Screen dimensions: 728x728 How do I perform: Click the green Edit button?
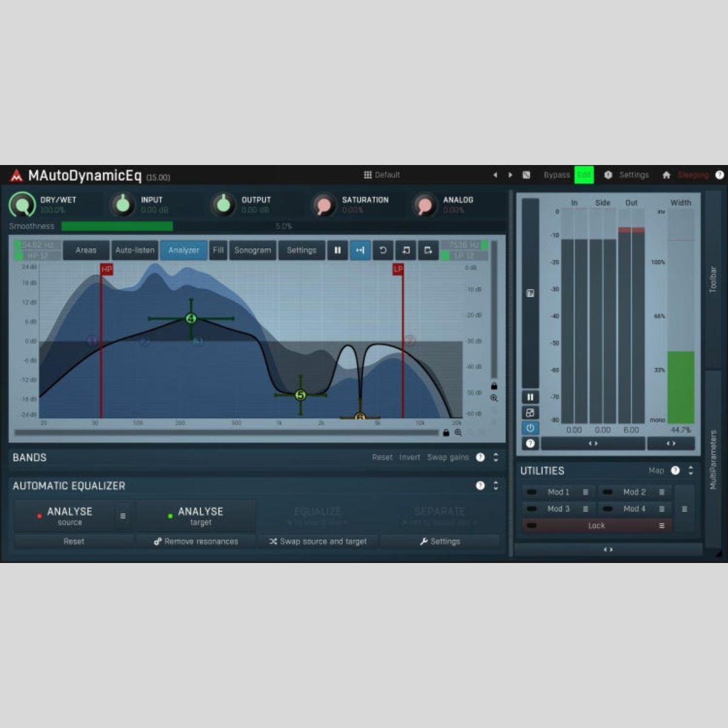tap(584, 175)
